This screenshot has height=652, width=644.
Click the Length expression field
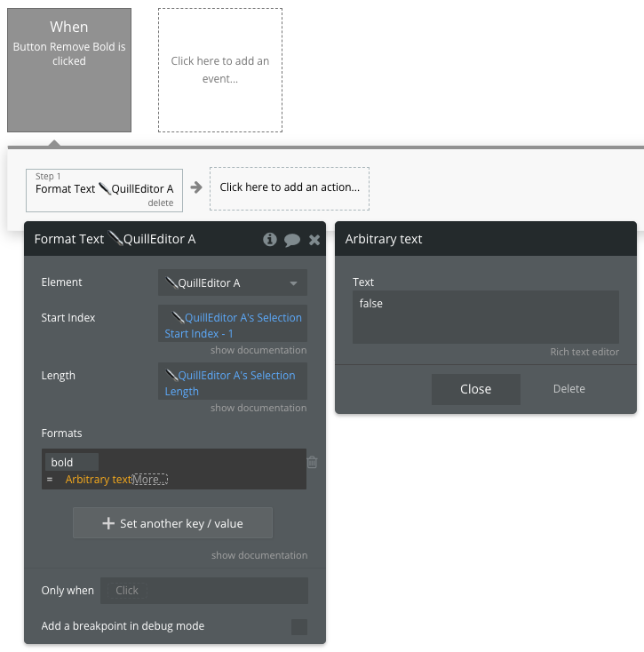[233, 383]
